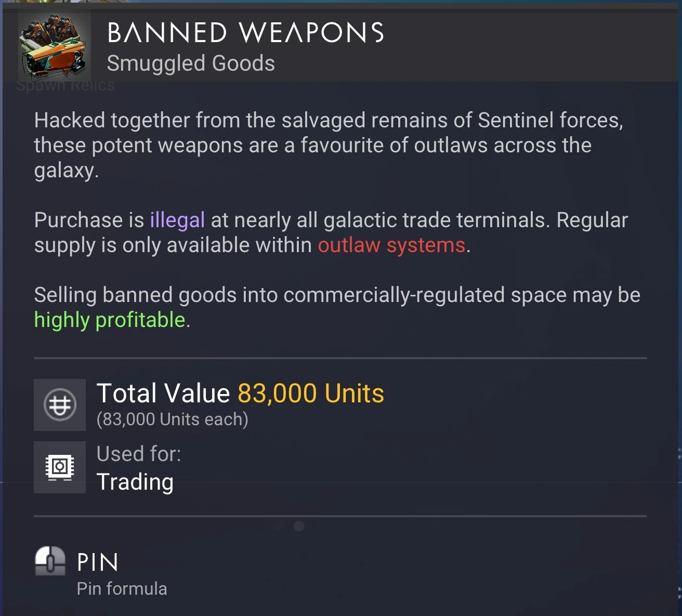
Task: Click the Smuggled Goods subtitle
Action: [191, 63]
